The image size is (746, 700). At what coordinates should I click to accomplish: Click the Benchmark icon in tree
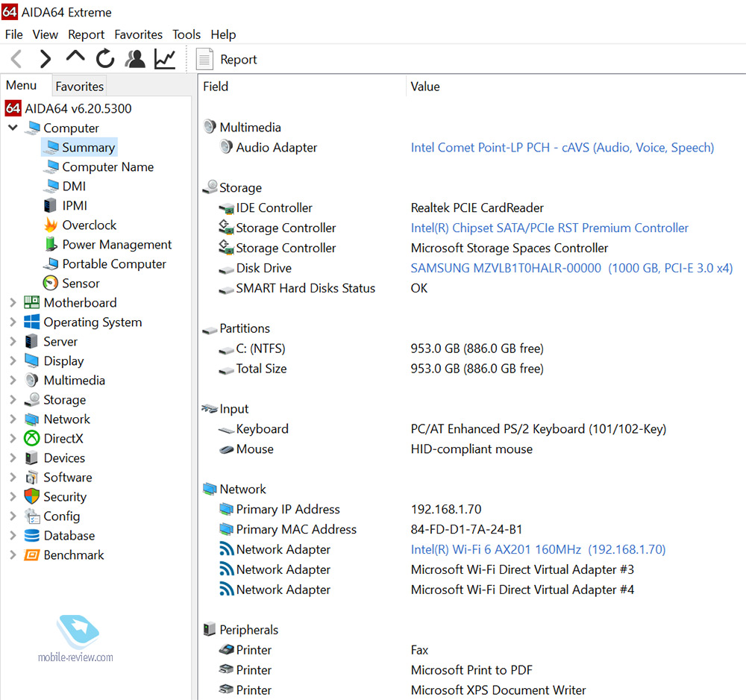tap(32, 555)
